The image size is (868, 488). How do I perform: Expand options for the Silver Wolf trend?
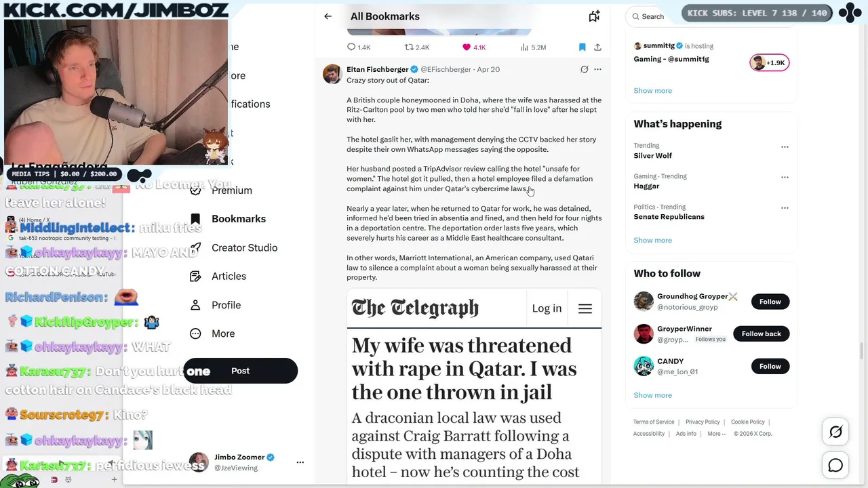(785, 146)
